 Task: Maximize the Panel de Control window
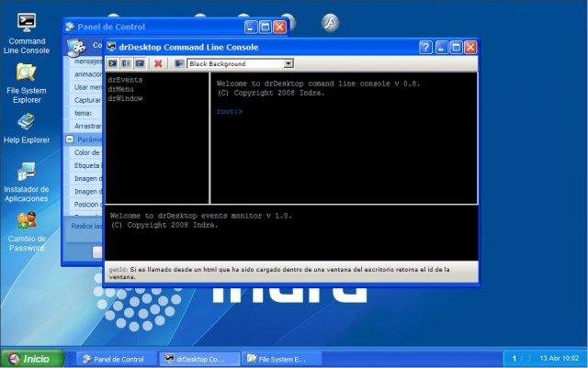pos(266,27)
